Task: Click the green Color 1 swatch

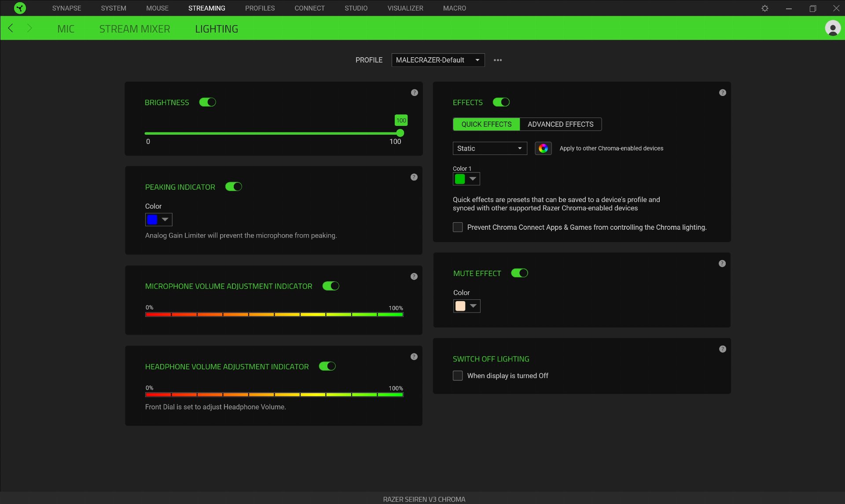Action: [460, 179]
